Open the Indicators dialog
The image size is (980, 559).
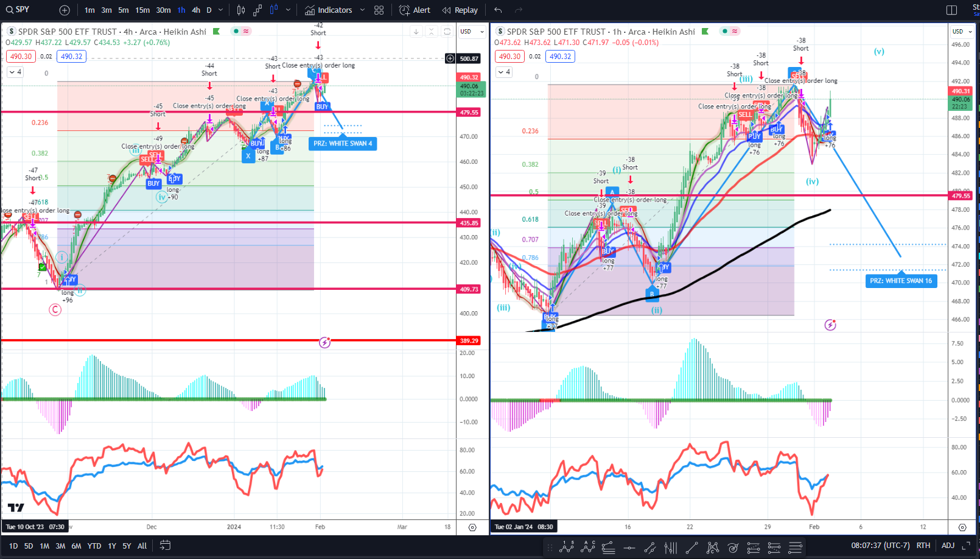pos(329,10)
